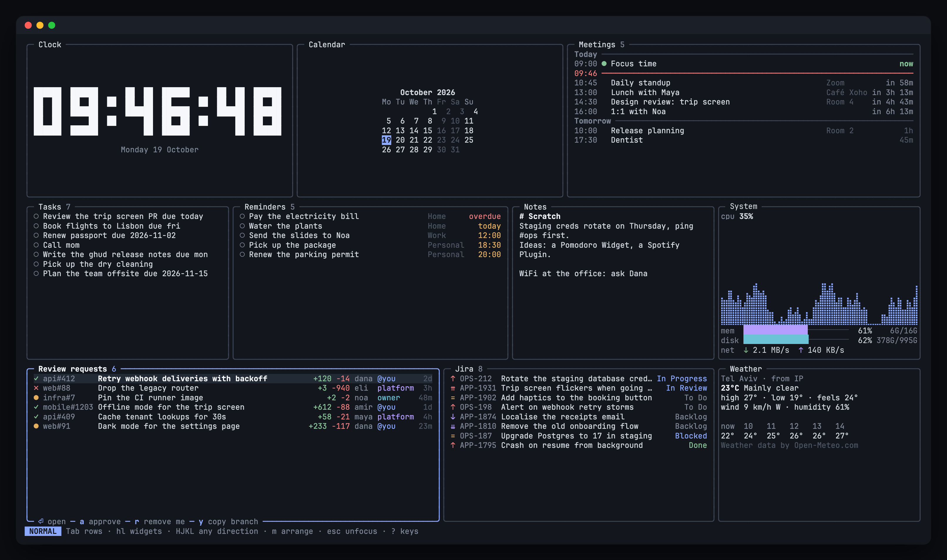Click the low priority arrow for APP-1874
The width and height of the screenshot is (947, 560).
tap(453, 416)
